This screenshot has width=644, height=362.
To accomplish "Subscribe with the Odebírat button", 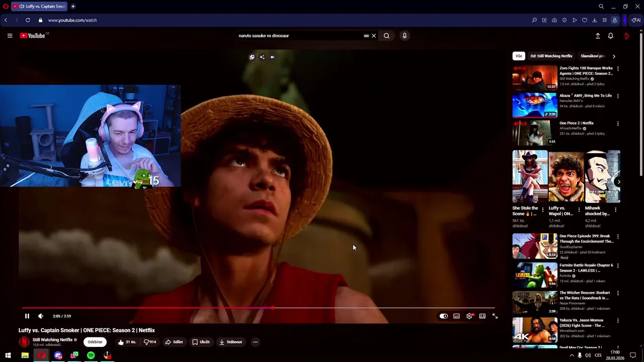I will click(x=95, y=342).
